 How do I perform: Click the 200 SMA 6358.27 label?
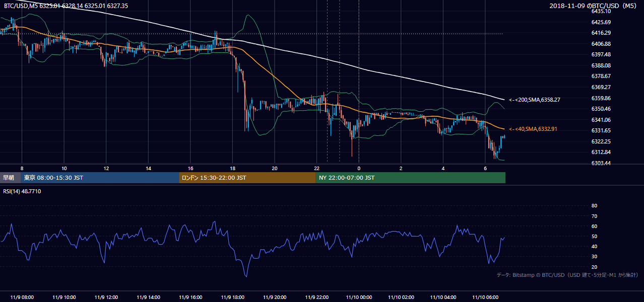(534, 100)
